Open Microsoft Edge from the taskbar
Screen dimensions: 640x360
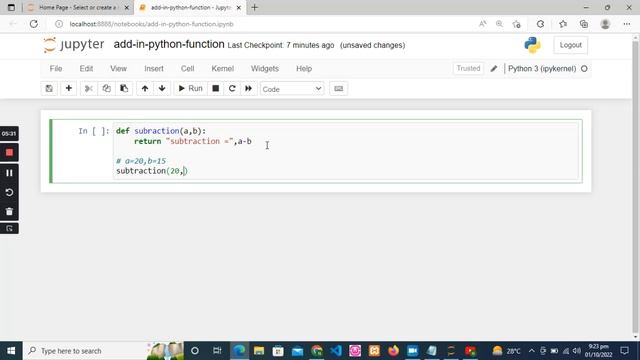coord(239,351)
